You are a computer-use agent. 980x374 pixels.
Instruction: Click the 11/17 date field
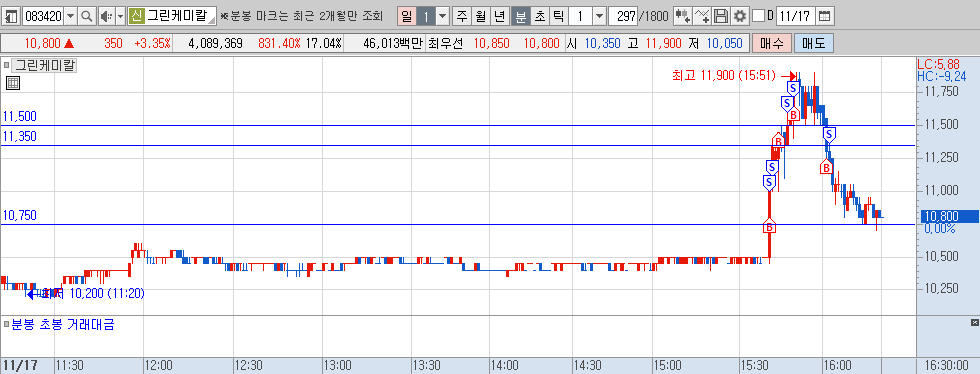pos(796,16)
